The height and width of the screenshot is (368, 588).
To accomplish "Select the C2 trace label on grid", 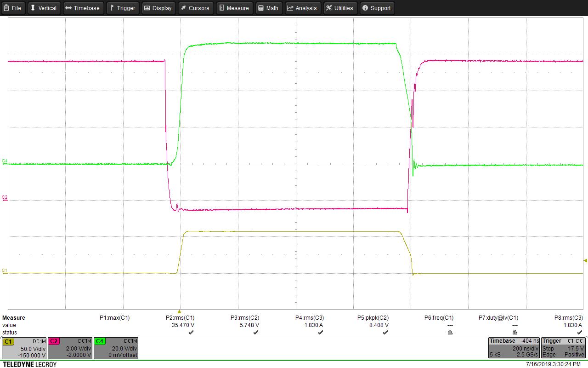I will click(x=5, y=197).
